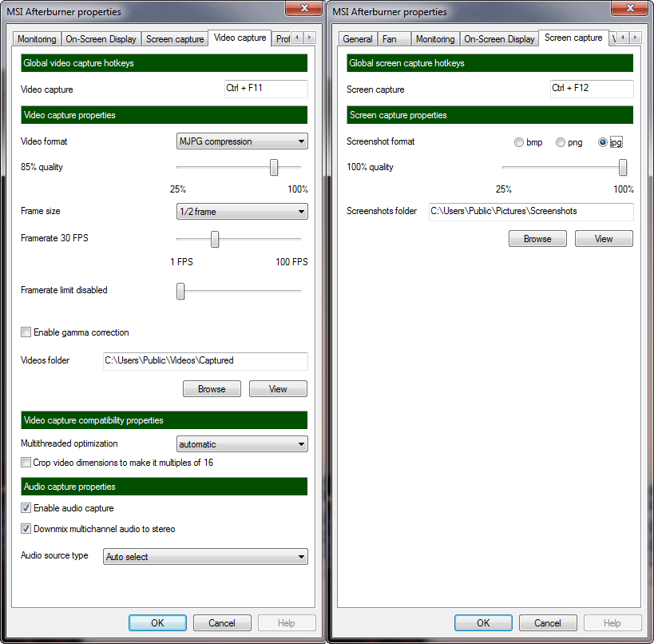The height and width of the screenshot is (644, 654).
Task: Click View for Screenshots folder
Action: click(x=604, y=239)
